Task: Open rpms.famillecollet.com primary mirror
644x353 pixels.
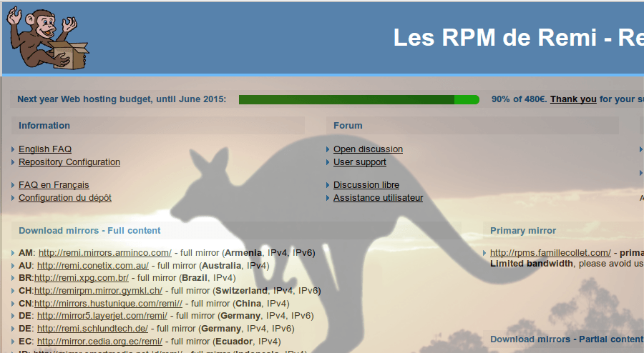Action: click(550, 253)
